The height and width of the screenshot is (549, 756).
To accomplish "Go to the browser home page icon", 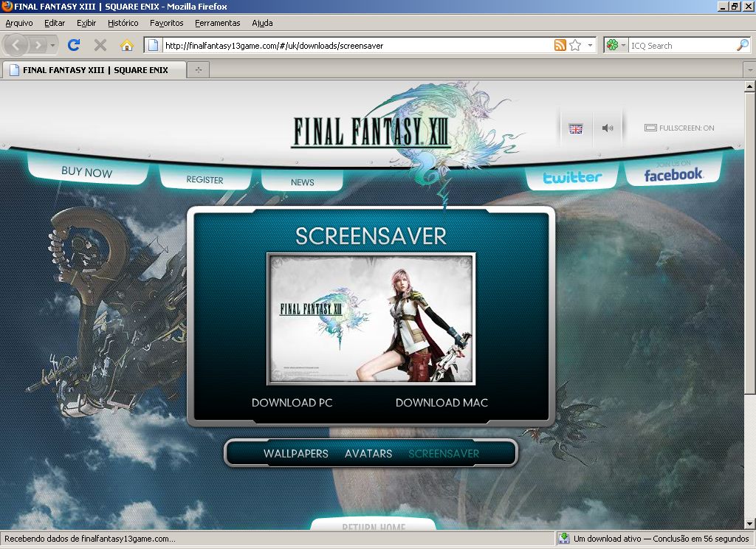I will (127, 45).
